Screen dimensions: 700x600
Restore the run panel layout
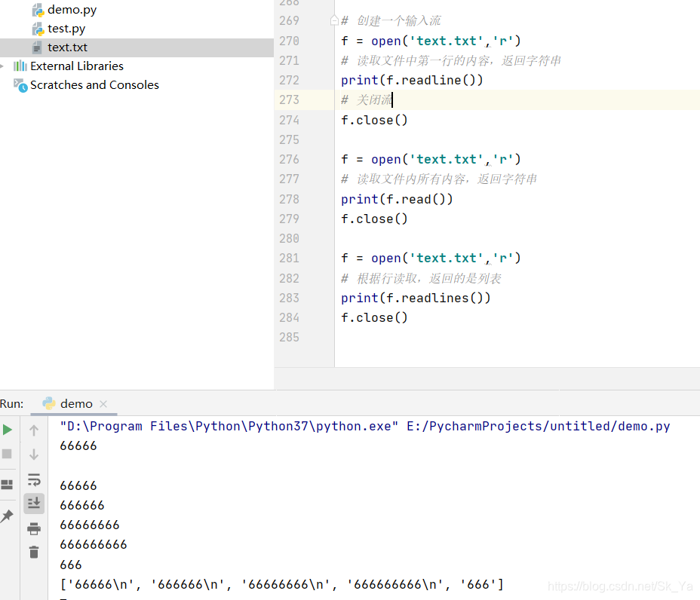(7, 485)
